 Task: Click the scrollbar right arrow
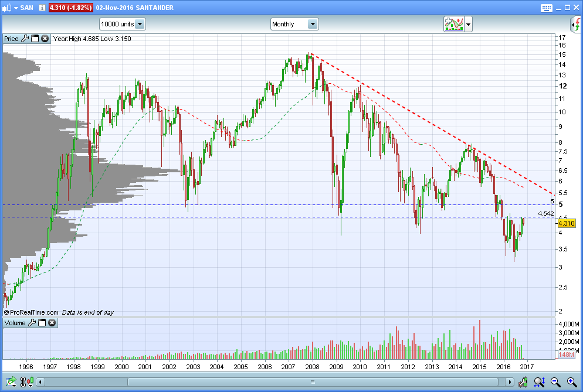point(509,382)
